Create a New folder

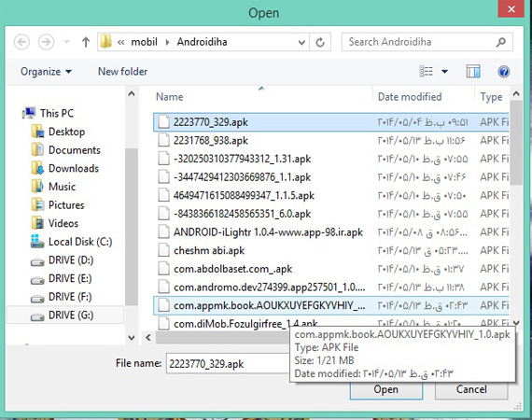tap(123, 72)
